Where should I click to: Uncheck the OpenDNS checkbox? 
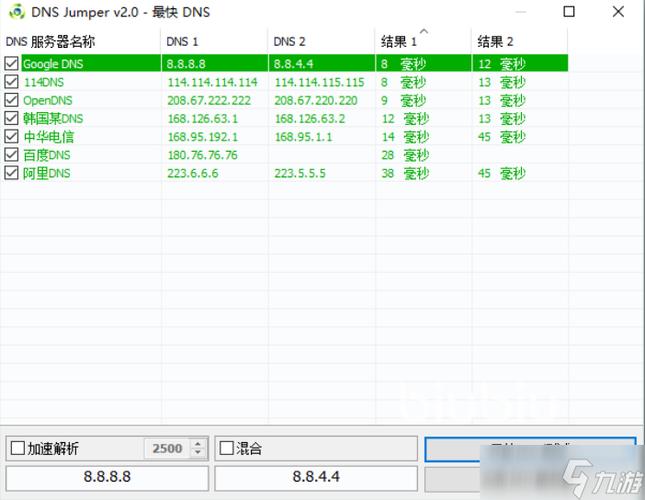click(11, 100)
